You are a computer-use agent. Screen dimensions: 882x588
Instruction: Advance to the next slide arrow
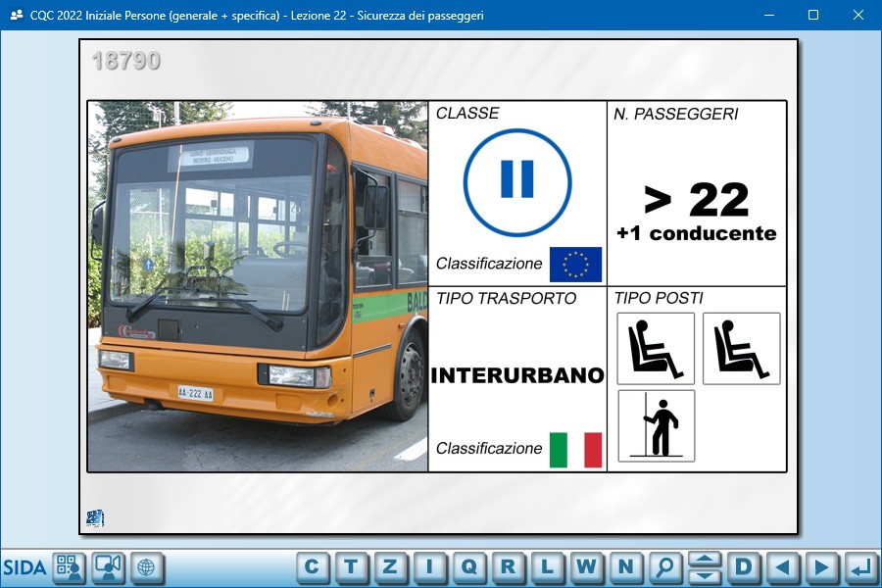click(x=822, y=566)
